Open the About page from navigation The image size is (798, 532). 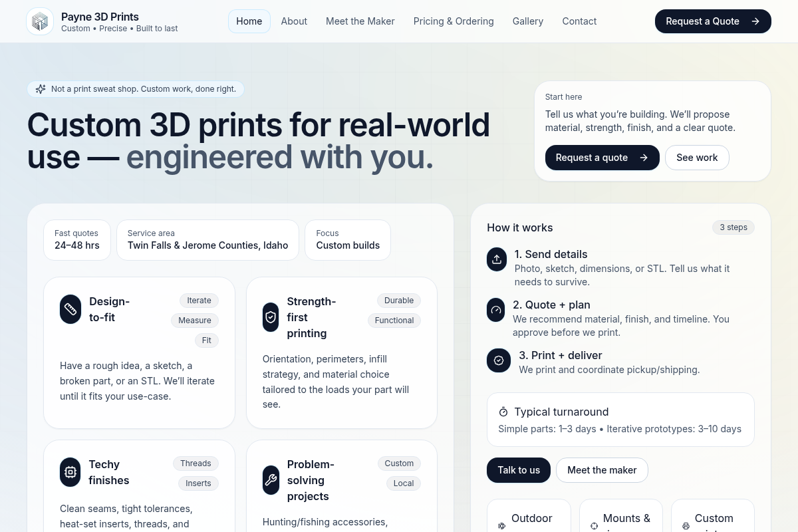294,21
